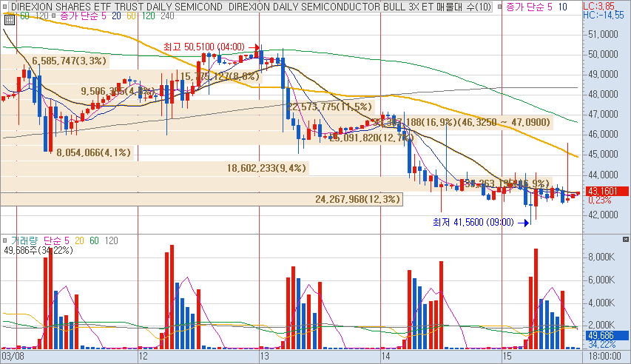Viewport: 631px width, 364px height.
Task: Click the 48,0000 price axis label
Action: 603,94
